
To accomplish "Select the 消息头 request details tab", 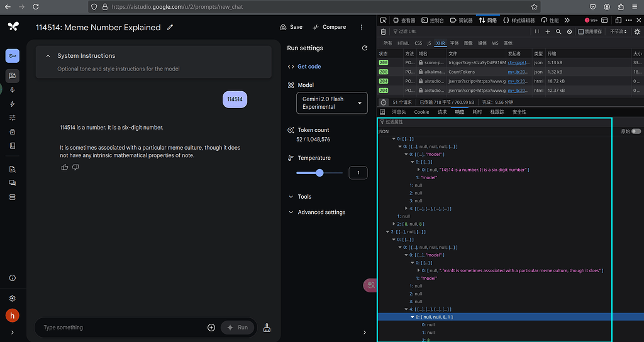I will (399, 112).
